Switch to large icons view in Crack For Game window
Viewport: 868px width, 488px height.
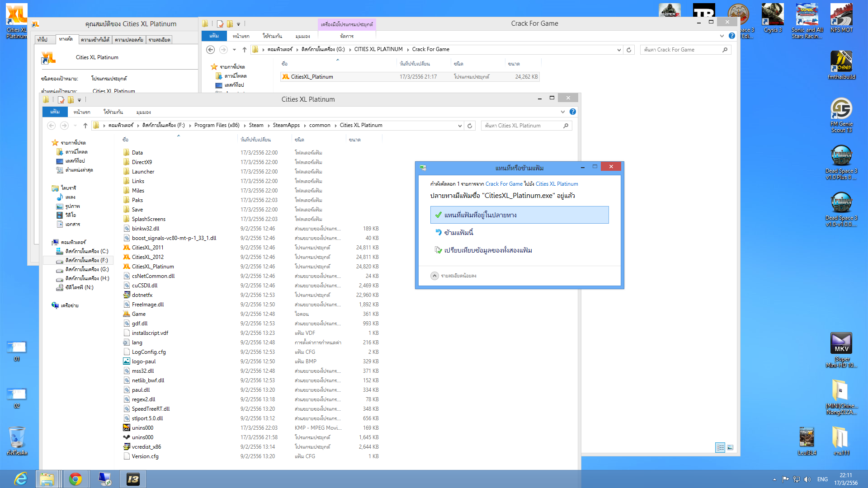730,447
